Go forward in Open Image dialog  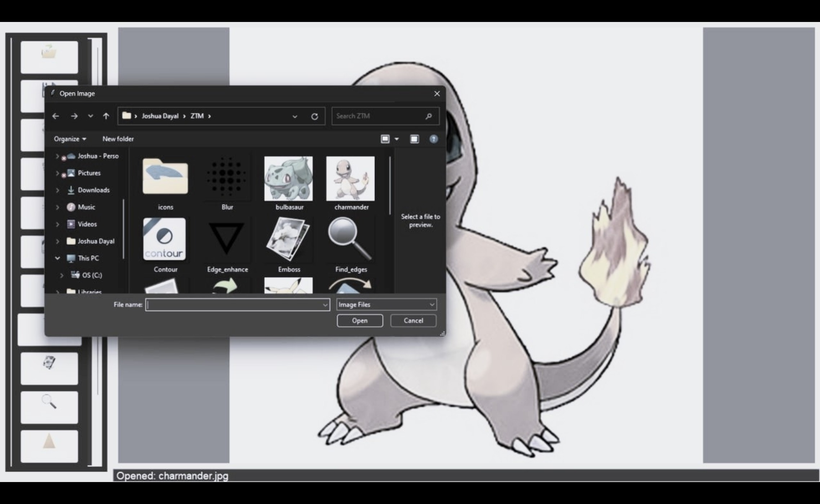(x=74, y=116)
